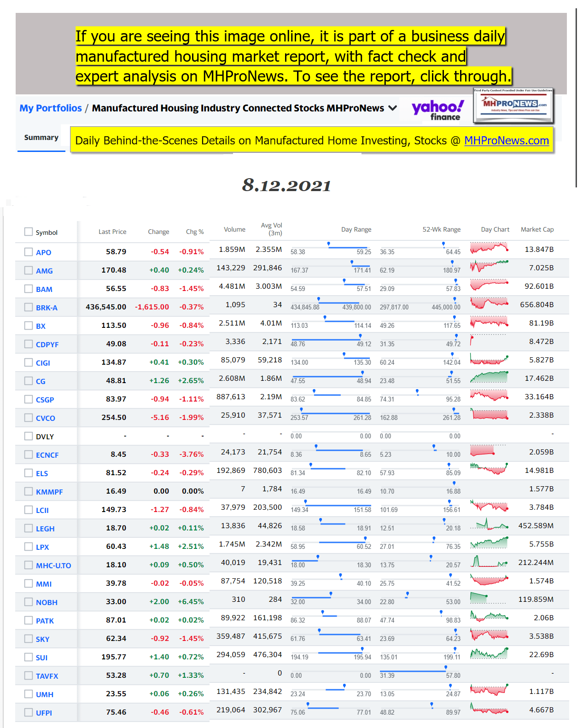The image size is (583, 728).
Task: Switch to the Summary tab
Action: [41, 138]
